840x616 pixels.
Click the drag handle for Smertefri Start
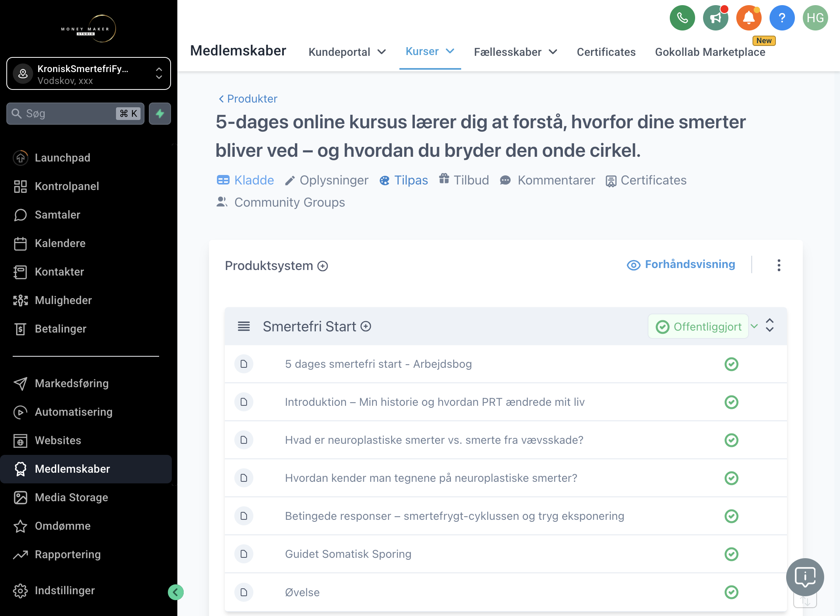[x=244, y=327]
